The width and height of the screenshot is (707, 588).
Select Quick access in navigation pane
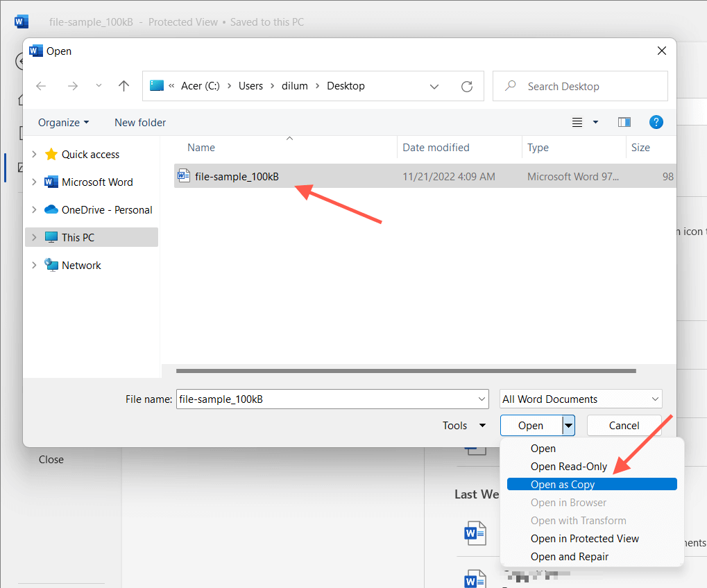(91, 155)
